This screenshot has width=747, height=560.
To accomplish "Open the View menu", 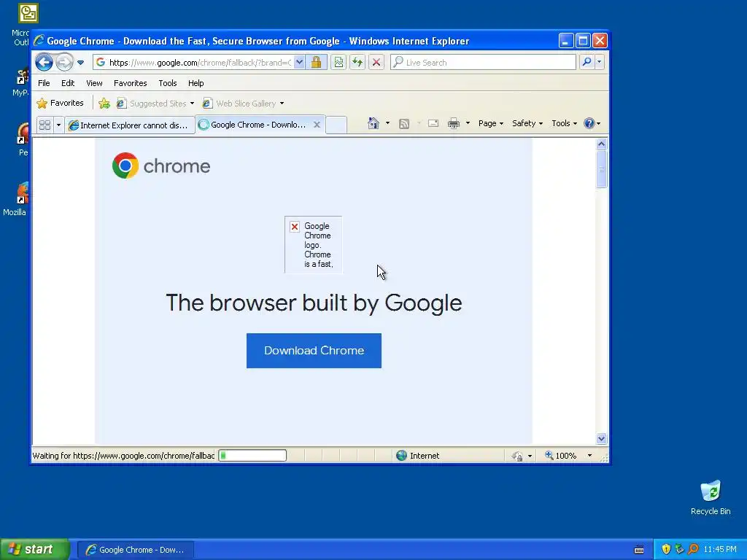I will 94,83.
